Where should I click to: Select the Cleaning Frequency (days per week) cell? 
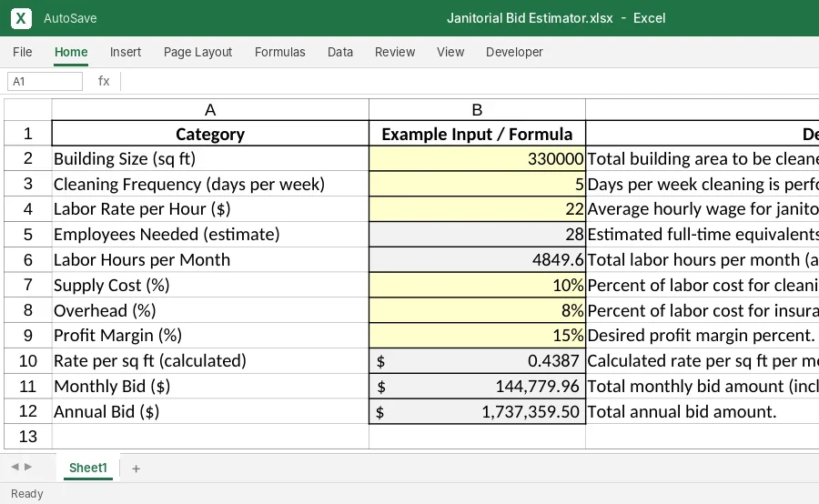pyautogui.click(x=210, y=184)
